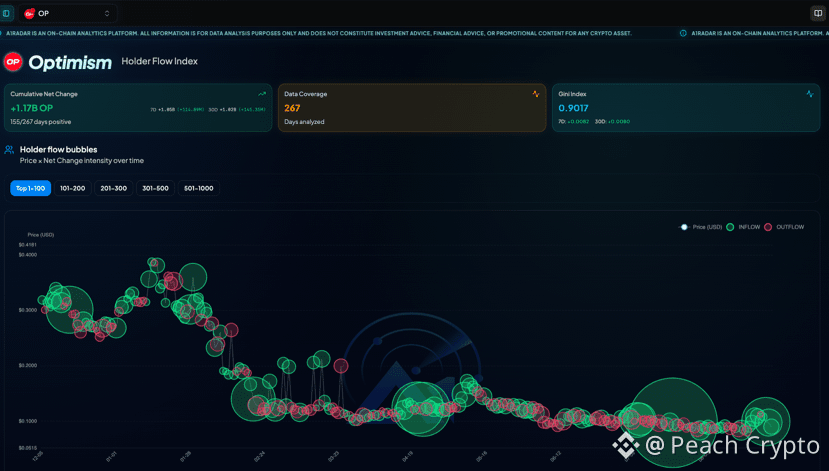
Task: Click the Gini Index card title
Action: click(572, 94)
